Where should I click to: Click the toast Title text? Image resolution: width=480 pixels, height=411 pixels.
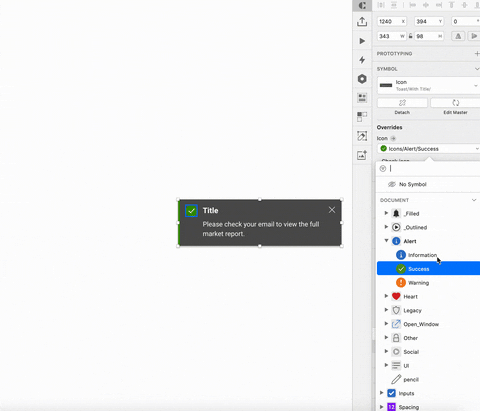[x=210, y=211]
